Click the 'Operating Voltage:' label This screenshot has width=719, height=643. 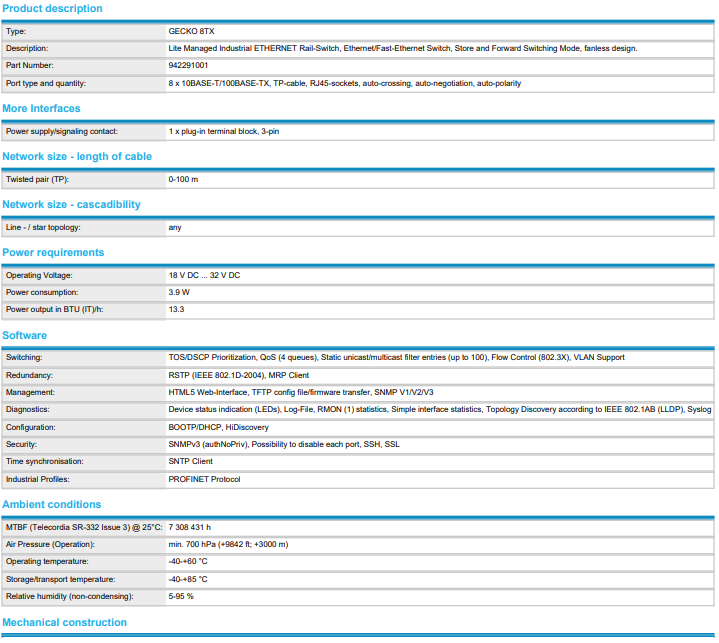[39, 276]
